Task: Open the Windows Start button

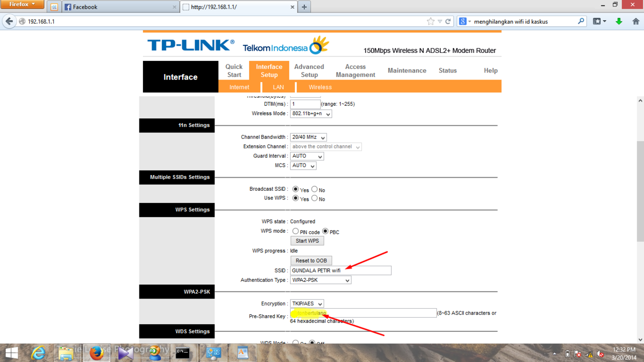Action: (x=11, y=353)
